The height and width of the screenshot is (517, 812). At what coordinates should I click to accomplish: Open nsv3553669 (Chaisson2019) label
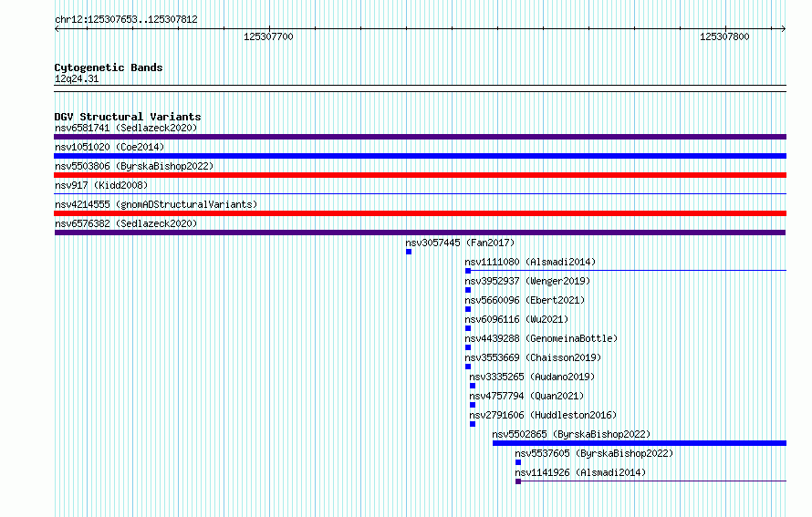click(533, 357)
